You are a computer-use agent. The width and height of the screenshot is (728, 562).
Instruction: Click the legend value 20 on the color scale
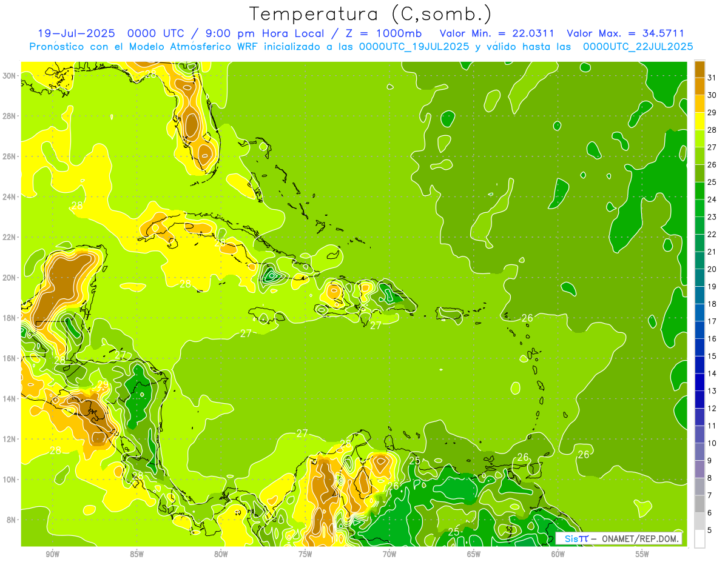click(x=712, y=269)
